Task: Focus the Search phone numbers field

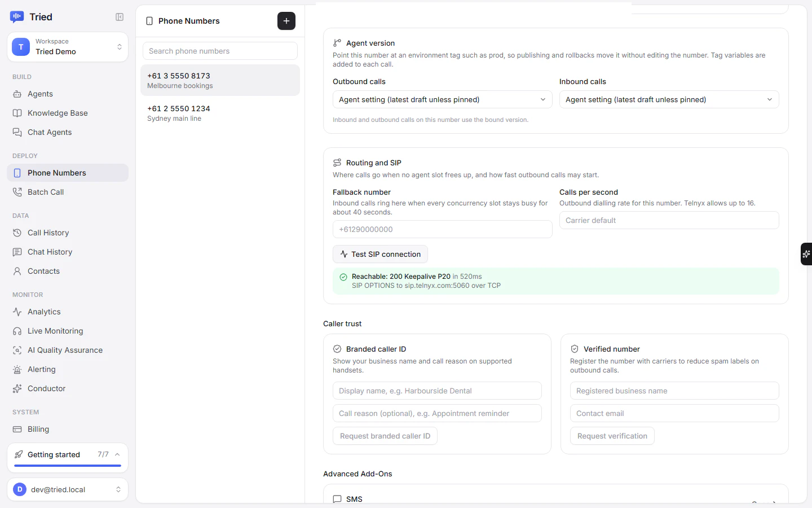Action: click(220, 51)
